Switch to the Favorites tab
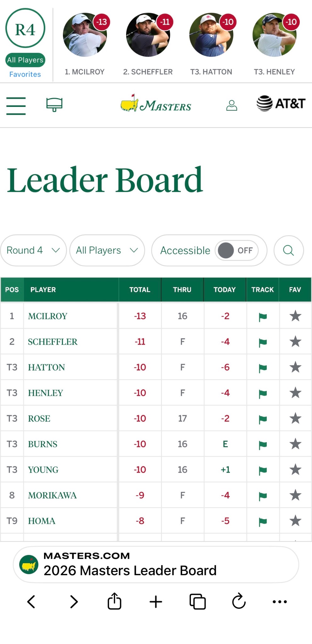312x644 pixels. pos(25,75)
